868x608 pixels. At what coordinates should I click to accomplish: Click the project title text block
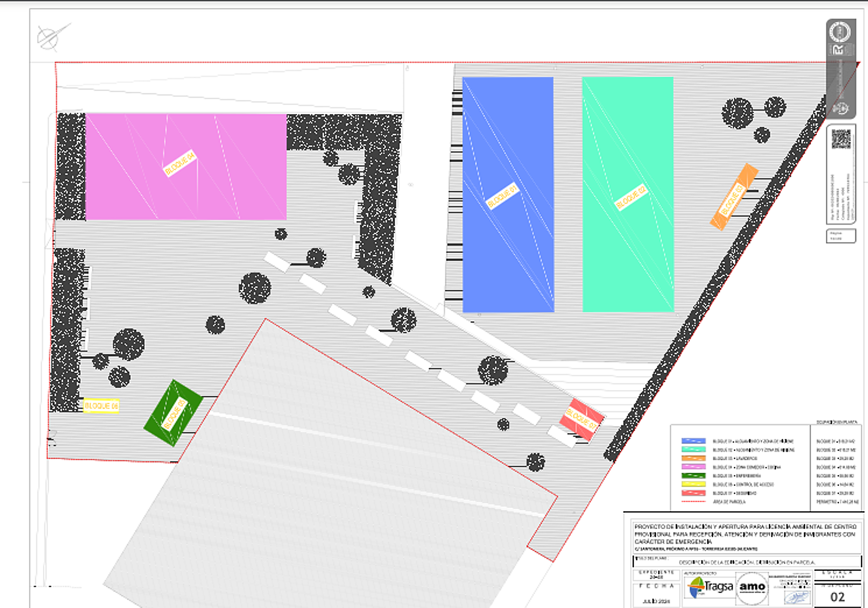point(745,534)
